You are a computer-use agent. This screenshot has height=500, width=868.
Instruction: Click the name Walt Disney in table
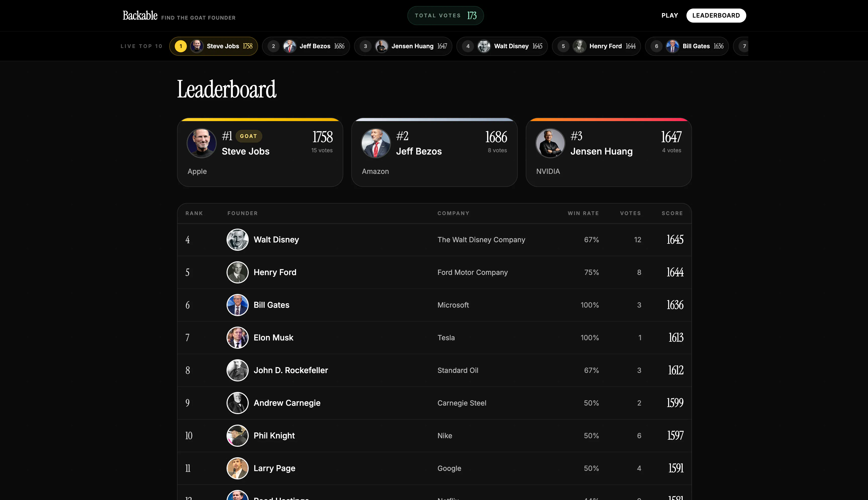point(276,240)
